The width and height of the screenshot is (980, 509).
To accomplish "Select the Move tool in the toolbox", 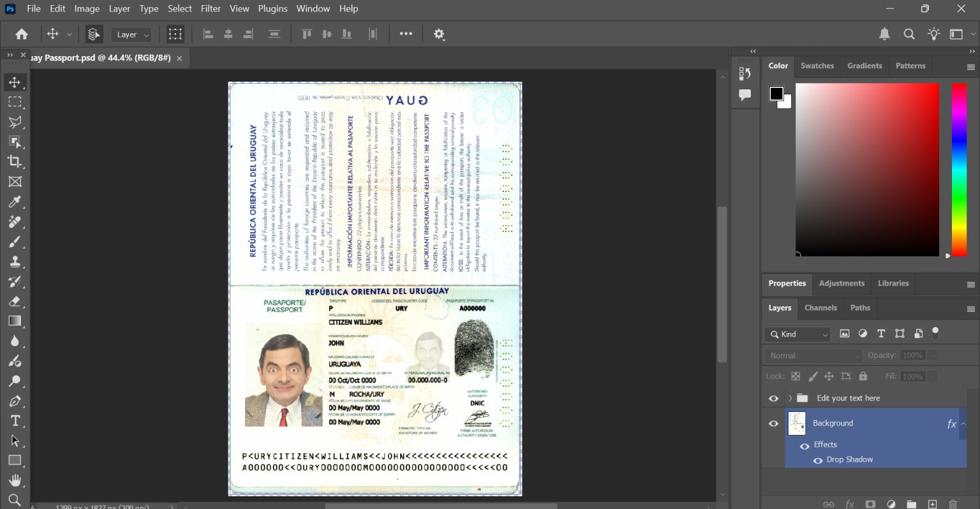I will coord(15,82).
